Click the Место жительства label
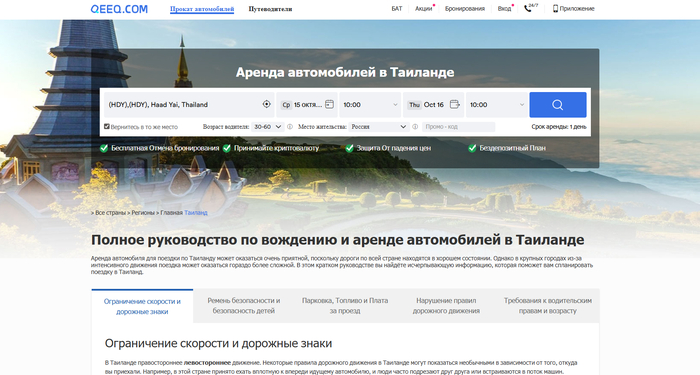This screenshot has width=700, height=375. coord(322,127)
